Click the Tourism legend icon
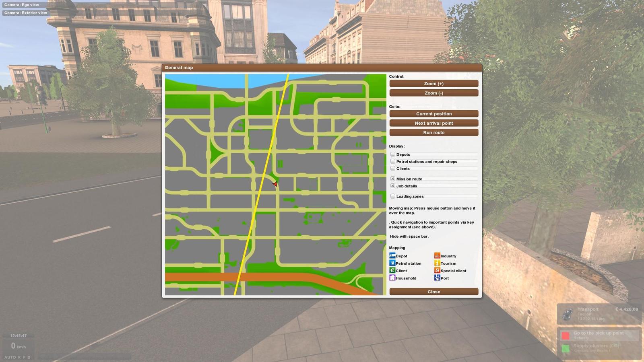The height and width of the screenshot is (362, 644). (437, 263)
